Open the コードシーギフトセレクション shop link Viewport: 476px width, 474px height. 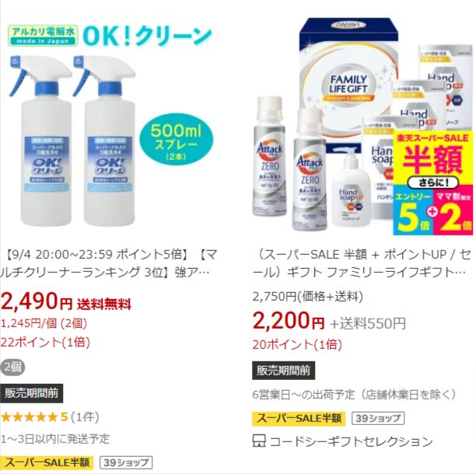pos(351,441)
